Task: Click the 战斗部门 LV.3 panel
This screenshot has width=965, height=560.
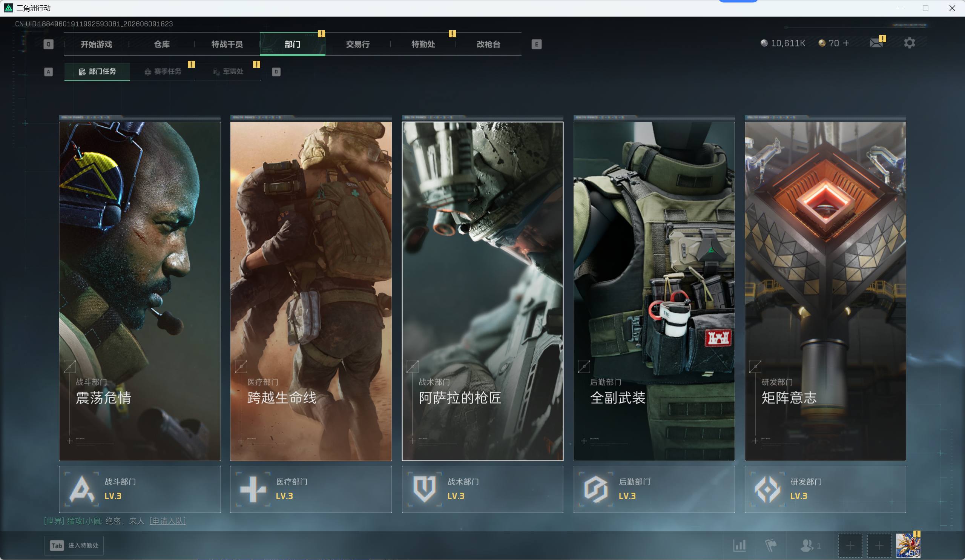Action: click(x=140, y=489)
